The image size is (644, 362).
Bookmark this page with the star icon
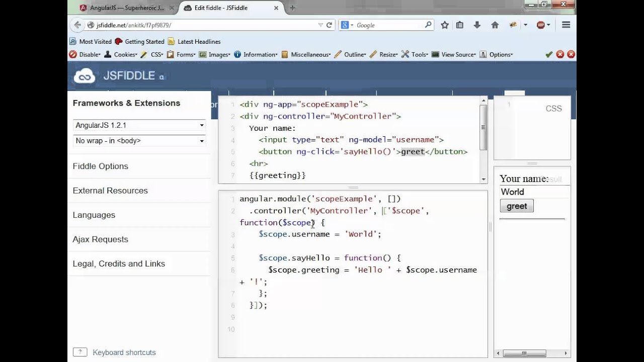(x=445, y=25)
